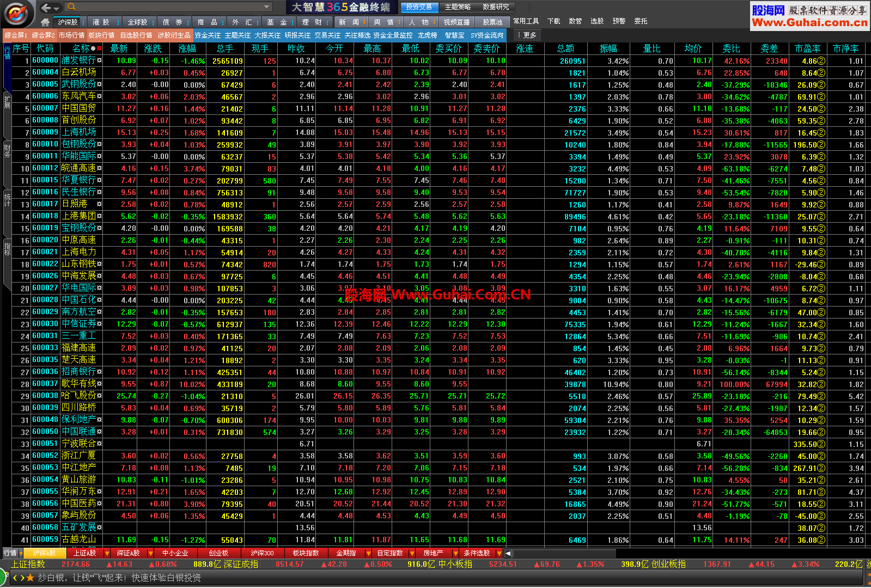Select the 板块行情 view
Screen dimensions: 871x588
pyautogui.click(x=102, y=35)
